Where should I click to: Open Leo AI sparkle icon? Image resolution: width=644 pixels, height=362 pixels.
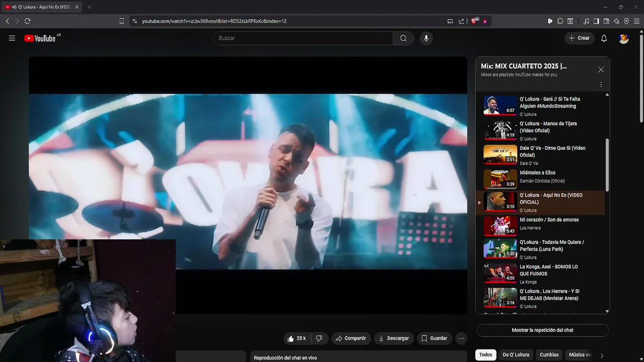pos(616,21)
